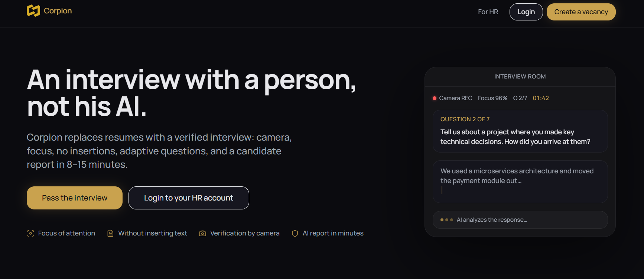The width and height of the screenshot is (644, 279).
Task: Click the AI report in minutes label
Action: [x=333, y=233]
